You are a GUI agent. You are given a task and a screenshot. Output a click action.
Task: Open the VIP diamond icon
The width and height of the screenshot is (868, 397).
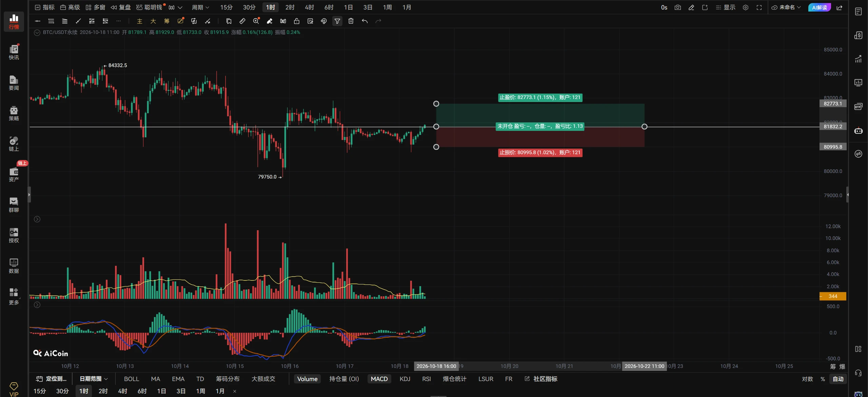[14, 389]
